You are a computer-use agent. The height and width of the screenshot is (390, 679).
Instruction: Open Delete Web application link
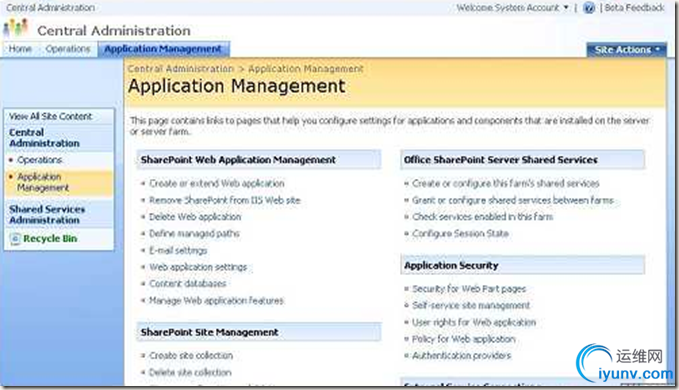(x=195, y=217)
